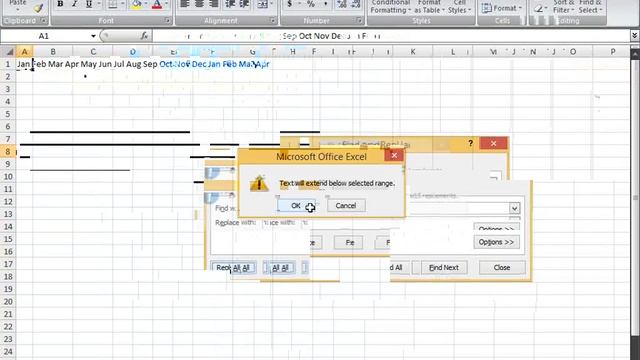Close the Microsoft Office Excel message box

click(394, 156)
